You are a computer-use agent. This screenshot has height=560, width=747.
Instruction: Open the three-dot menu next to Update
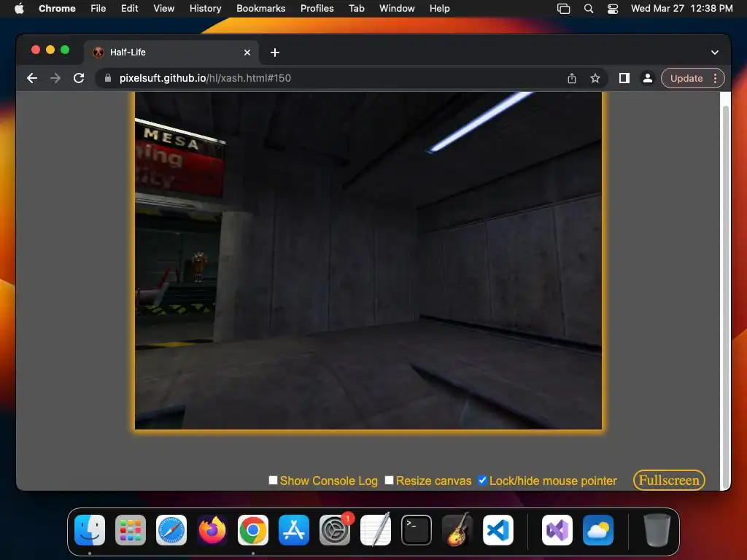pos(715,78)
